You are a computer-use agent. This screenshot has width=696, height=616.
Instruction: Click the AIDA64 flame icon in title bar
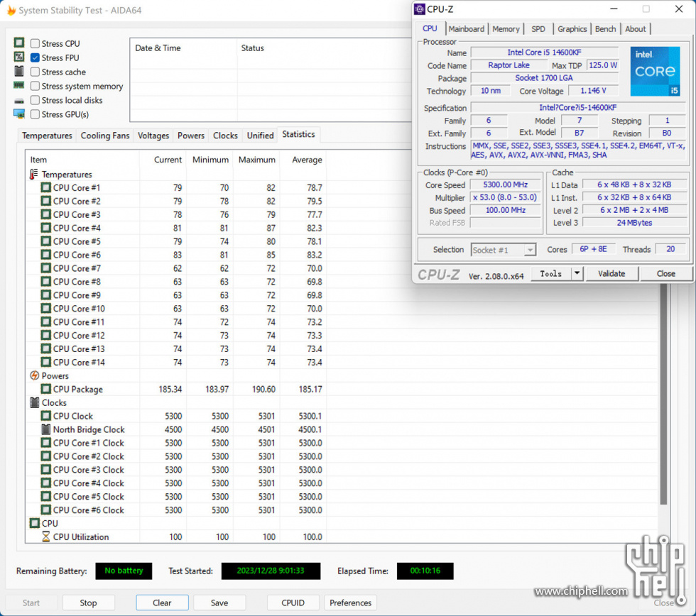(11, 10)
